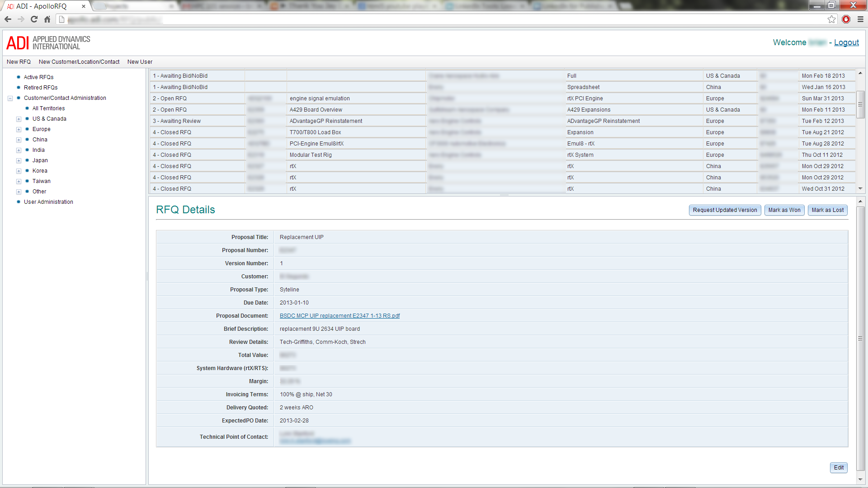Click the Logout link
Screen dimensions: 868x488
(846, 42)
